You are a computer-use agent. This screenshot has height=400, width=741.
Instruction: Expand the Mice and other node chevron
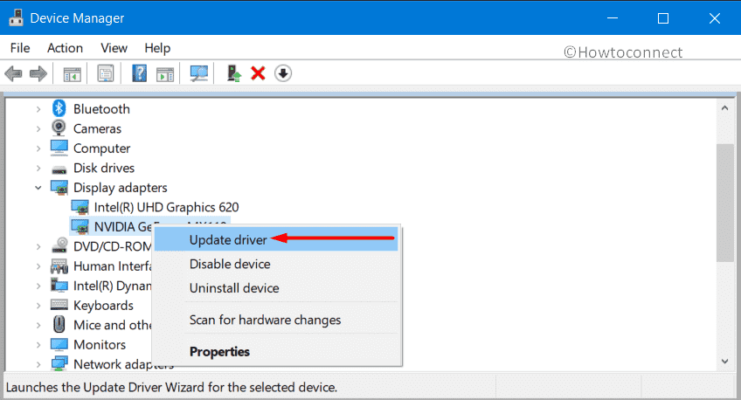[38, 325]
